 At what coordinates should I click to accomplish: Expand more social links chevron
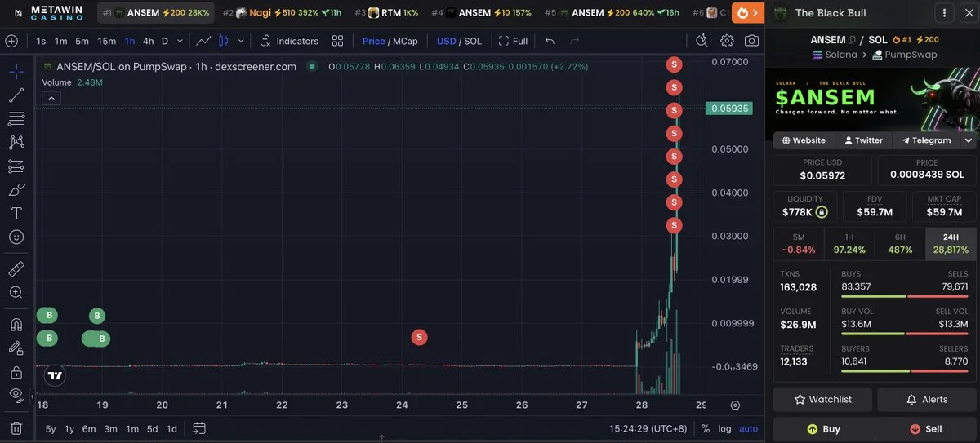click(x=969, y=140)
